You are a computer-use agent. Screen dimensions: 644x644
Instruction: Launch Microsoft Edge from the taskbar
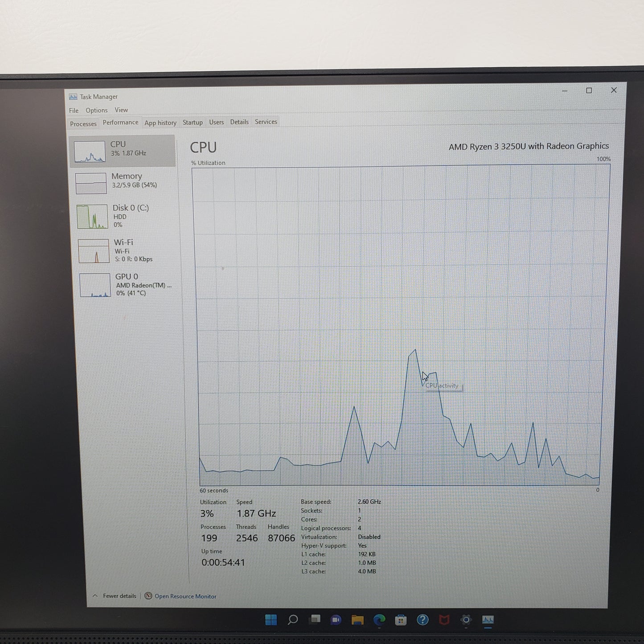click(379, 619)
